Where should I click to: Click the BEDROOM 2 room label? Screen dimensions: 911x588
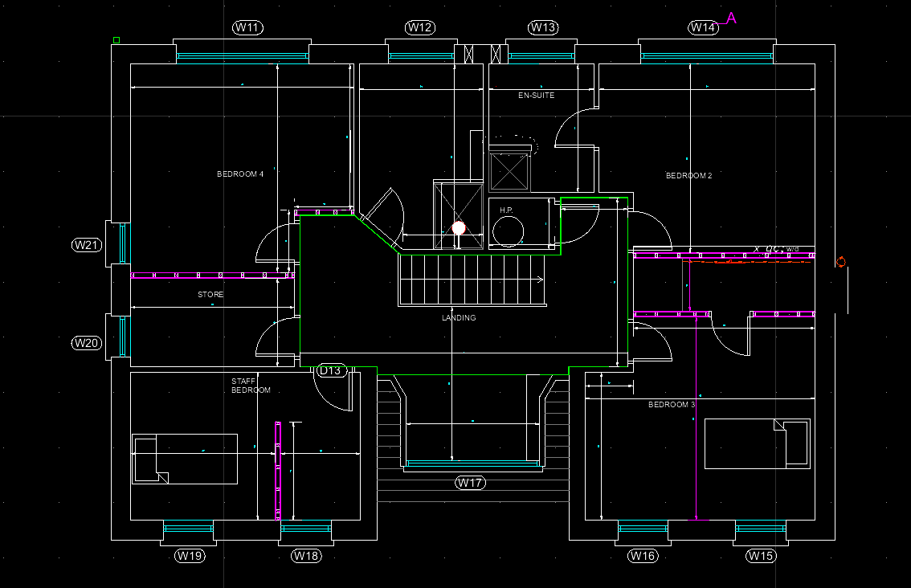click(x=688, y=176)
